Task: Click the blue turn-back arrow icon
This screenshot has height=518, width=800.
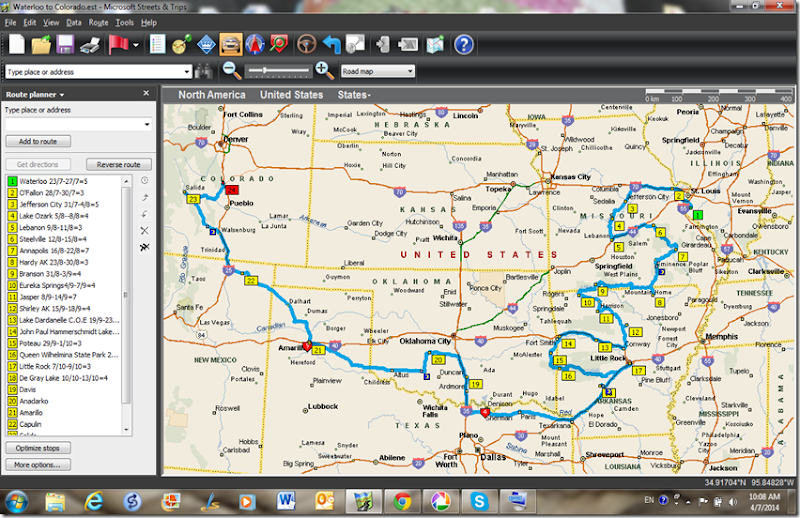Action: coord(332,44)
